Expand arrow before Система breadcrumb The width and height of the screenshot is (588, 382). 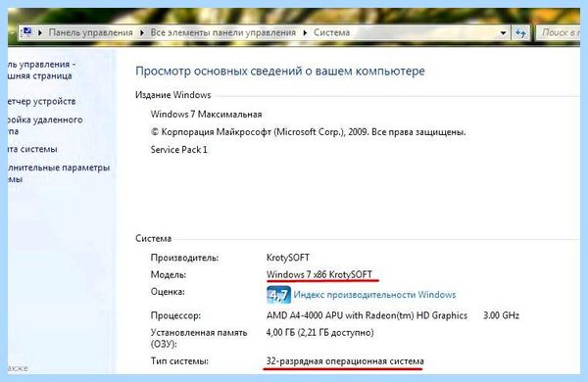(305, 32)
